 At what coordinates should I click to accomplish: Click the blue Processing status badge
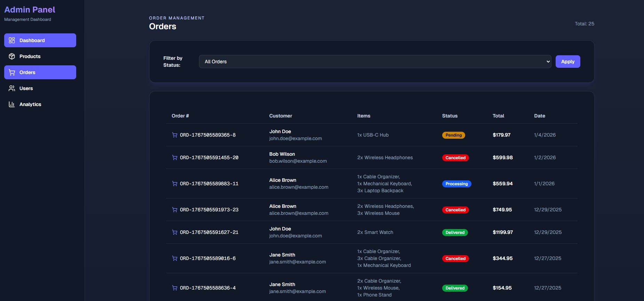tap(456, 184)
